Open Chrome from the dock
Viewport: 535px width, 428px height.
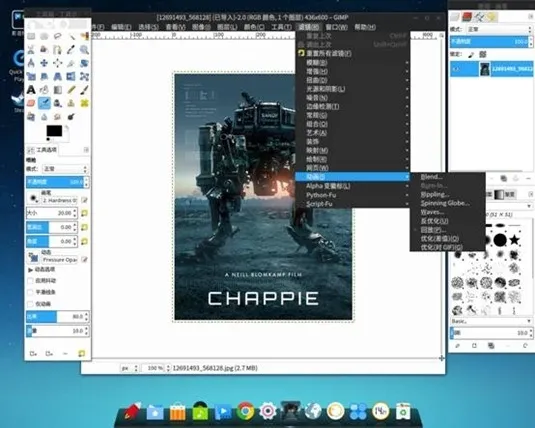tap(245, 411)
